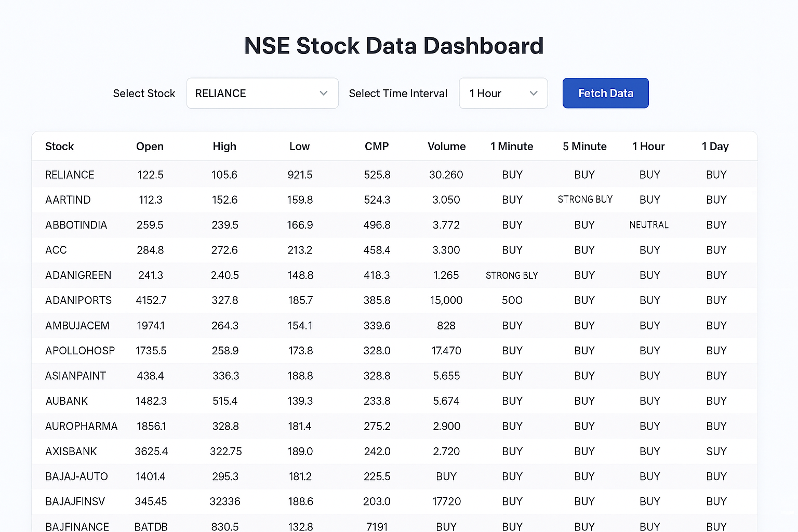The width and height of the screenshot is (798, 532).
Task: Select the BAJAJFINSV stock name
Action: [x=75, y=501]
